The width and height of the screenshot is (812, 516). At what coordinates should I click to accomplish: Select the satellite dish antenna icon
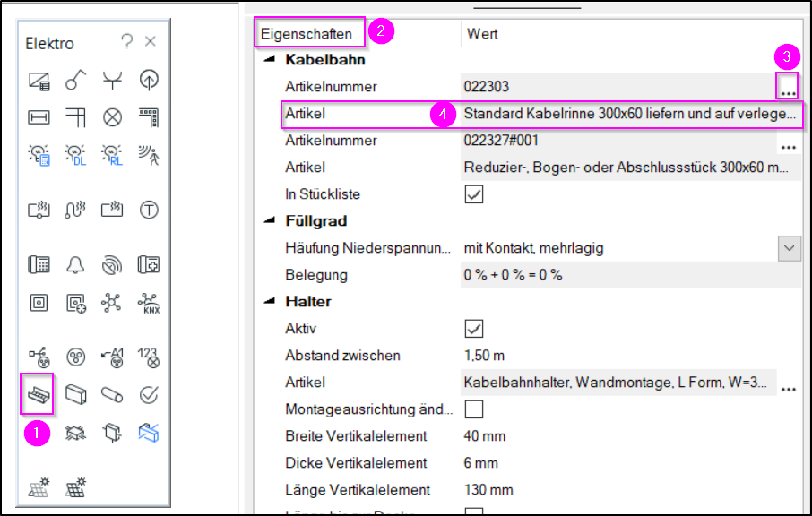[112, 265]
